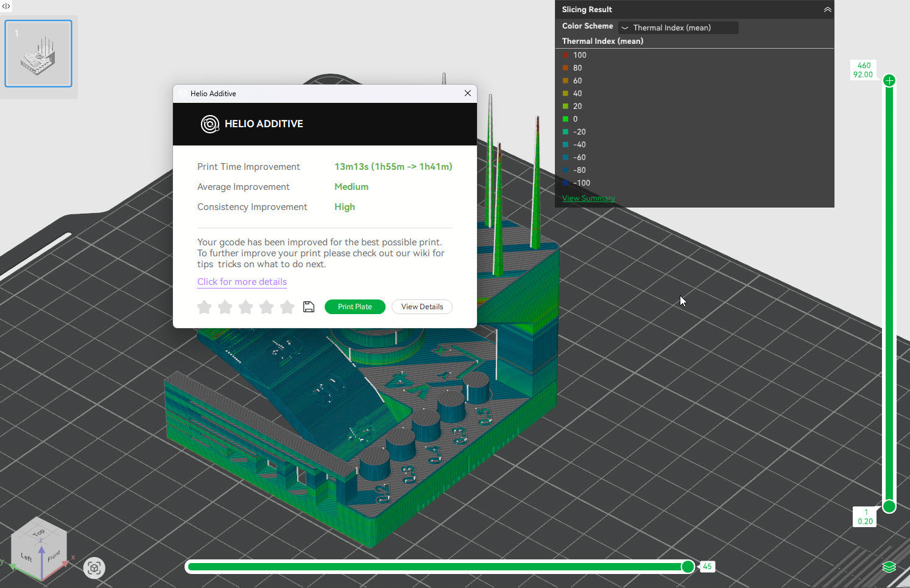Click the fifth rating star
This screenshot has width=910, height=588.
(287, 307)
